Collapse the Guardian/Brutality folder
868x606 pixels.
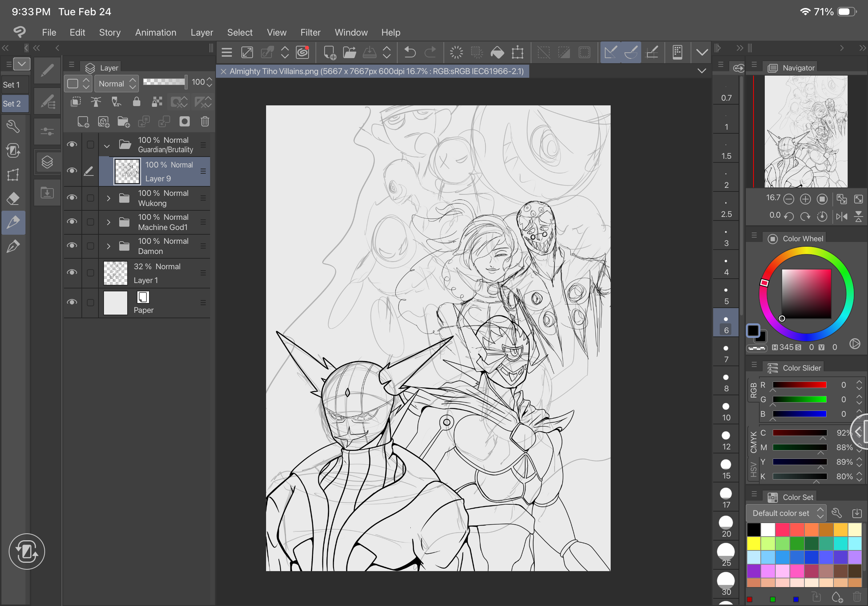click(107, 145)
